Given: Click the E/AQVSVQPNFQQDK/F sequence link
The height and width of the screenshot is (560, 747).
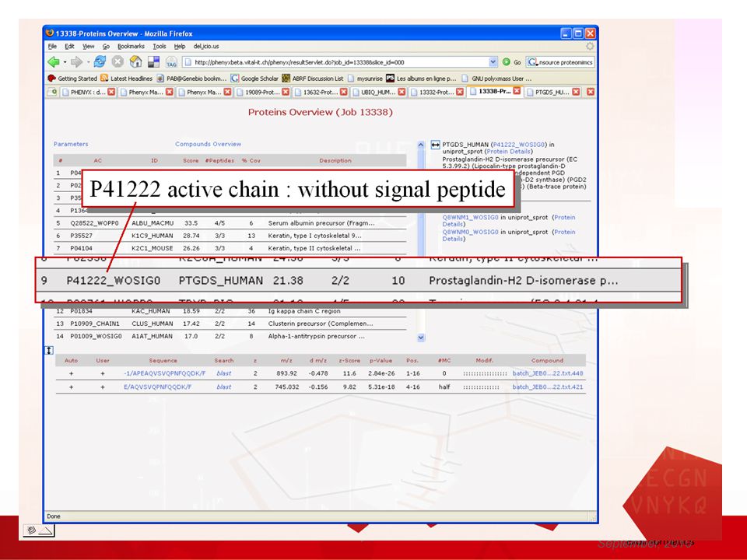Looking at the screenshot, I should point(158,387).
